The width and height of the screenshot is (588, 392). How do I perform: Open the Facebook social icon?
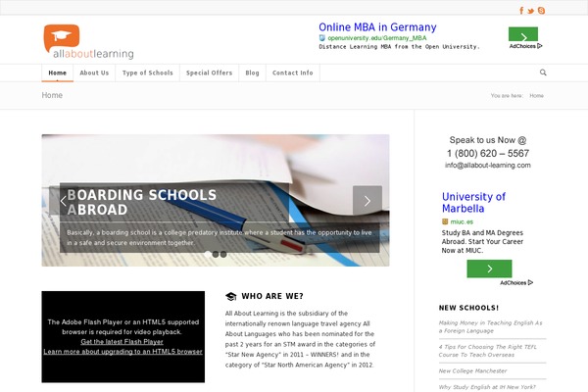click(x=521, y=11)
